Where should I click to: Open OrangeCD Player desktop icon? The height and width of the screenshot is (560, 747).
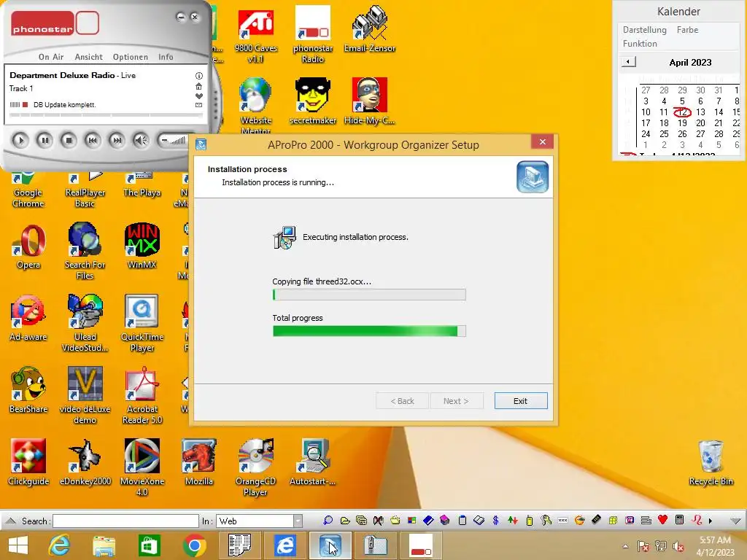click(x=256, y=467)
